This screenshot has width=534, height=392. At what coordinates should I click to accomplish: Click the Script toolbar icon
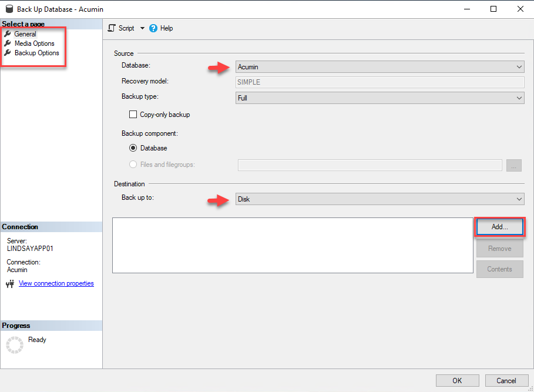[112, 28]
